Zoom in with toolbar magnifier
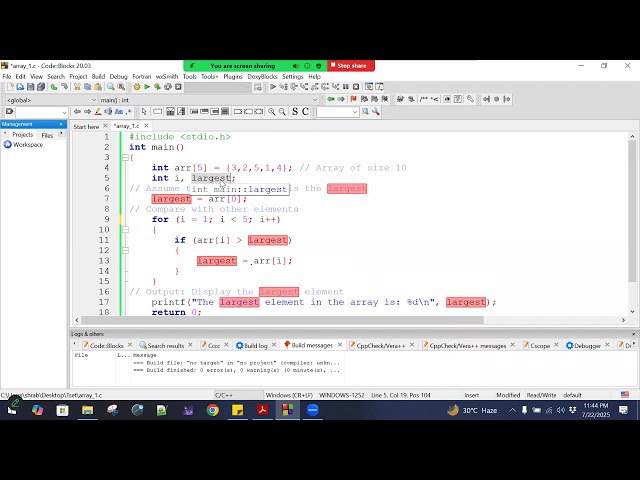Screen dimensions: 640x480 click(271, 112)
